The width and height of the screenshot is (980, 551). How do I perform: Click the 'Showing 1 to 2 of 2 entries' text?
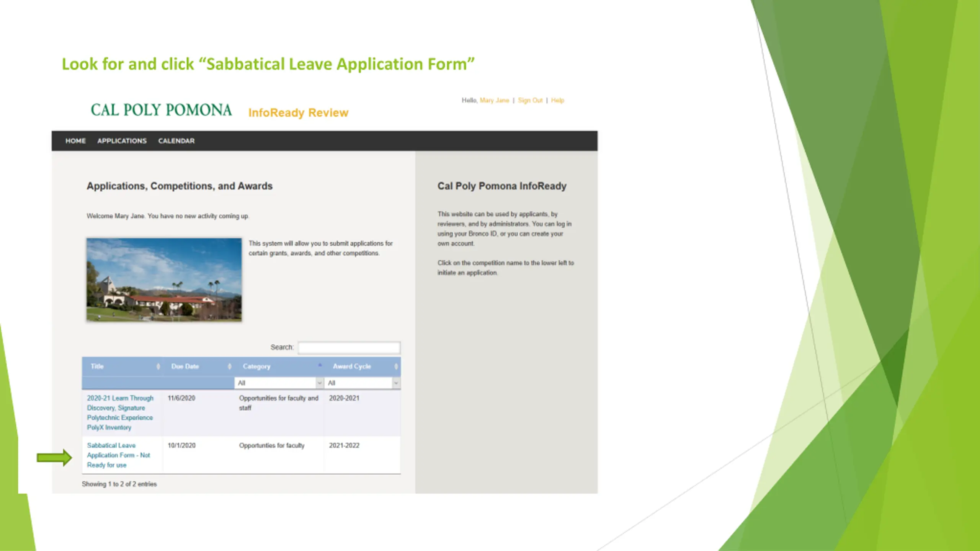119,484
